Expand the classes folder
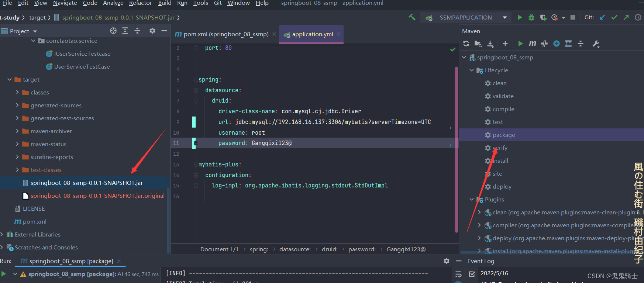The height and width of the screenshot is (283, 644). [17, 92]
